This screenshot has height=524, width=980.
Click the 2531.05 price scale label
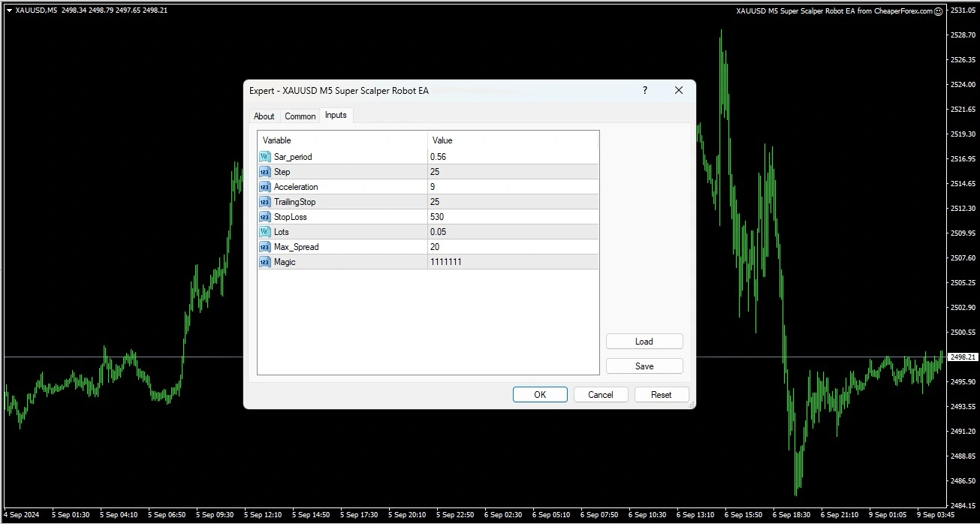(962, 11)
